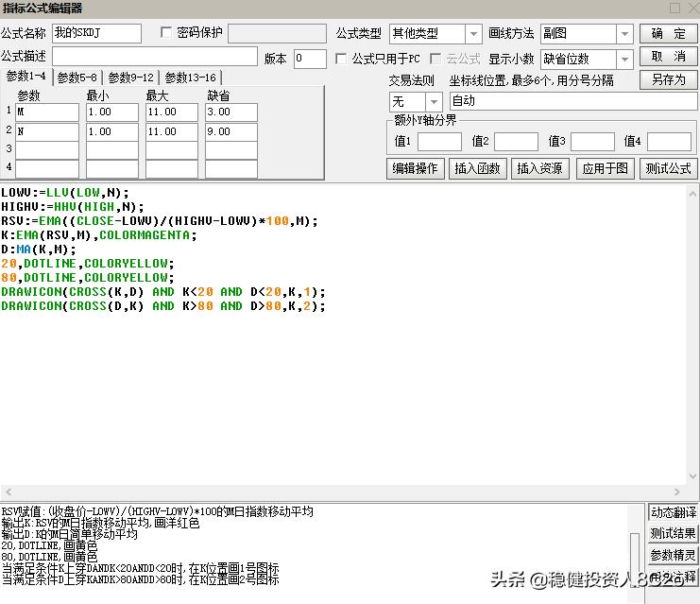Click 另存为 to save formula as
The image size is (700, 604).
(668, 80)
